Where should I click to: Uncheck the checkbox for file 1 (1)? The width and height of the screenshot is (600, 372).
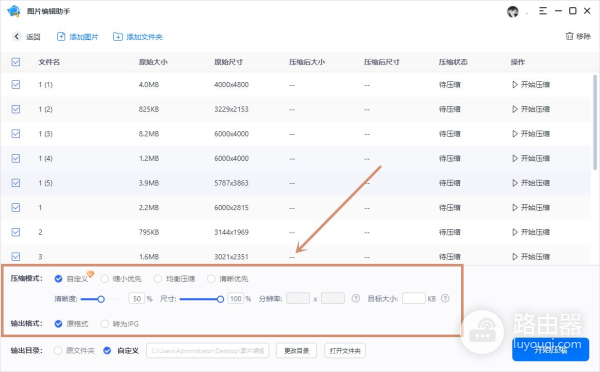(x=16, y=85)
